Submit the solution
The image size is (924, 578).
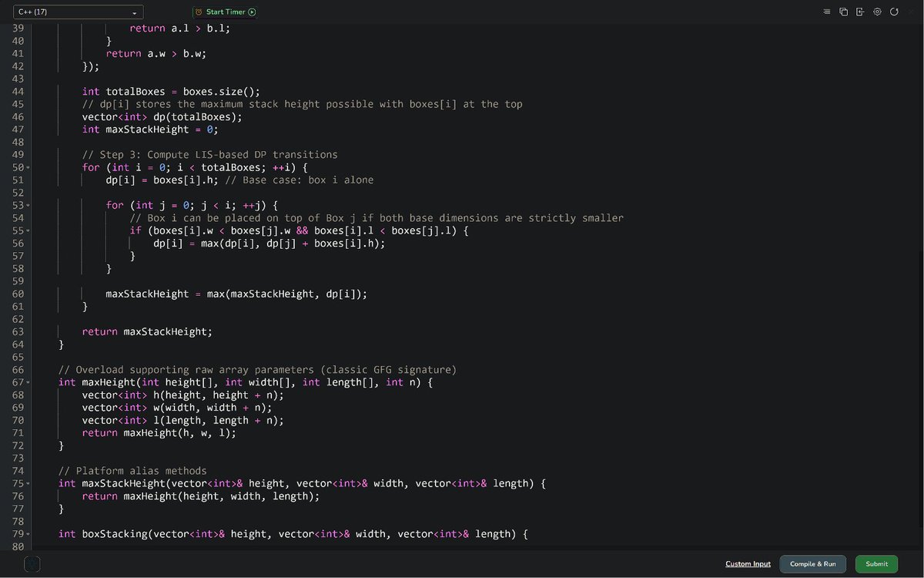click(x=876, y=564)
